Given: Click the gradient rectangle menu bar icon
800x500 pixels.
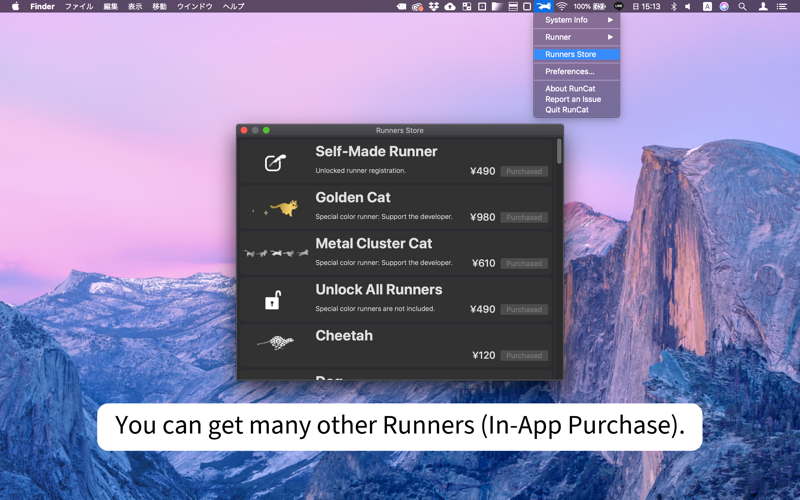Looking at the screenshot, I should [497, 6].
